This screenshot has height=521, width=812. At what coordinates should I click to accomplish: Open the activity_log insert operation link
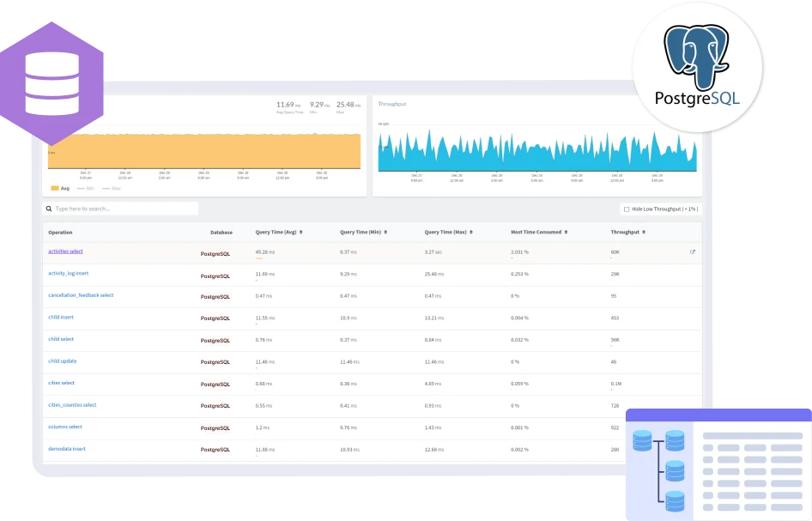pyautogui.click(x=69, y=274)
